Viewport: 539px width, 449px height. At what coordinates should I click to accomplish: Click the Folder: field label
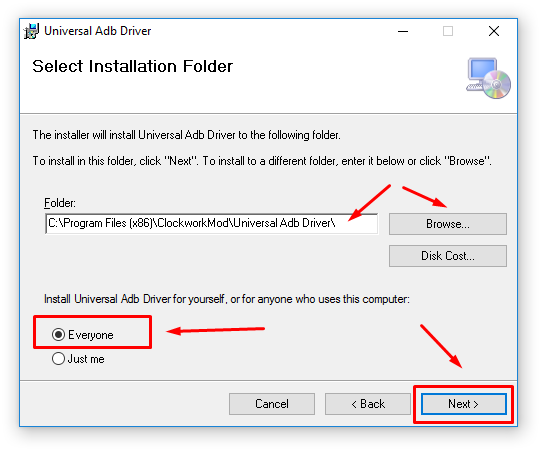click(60, 203)
